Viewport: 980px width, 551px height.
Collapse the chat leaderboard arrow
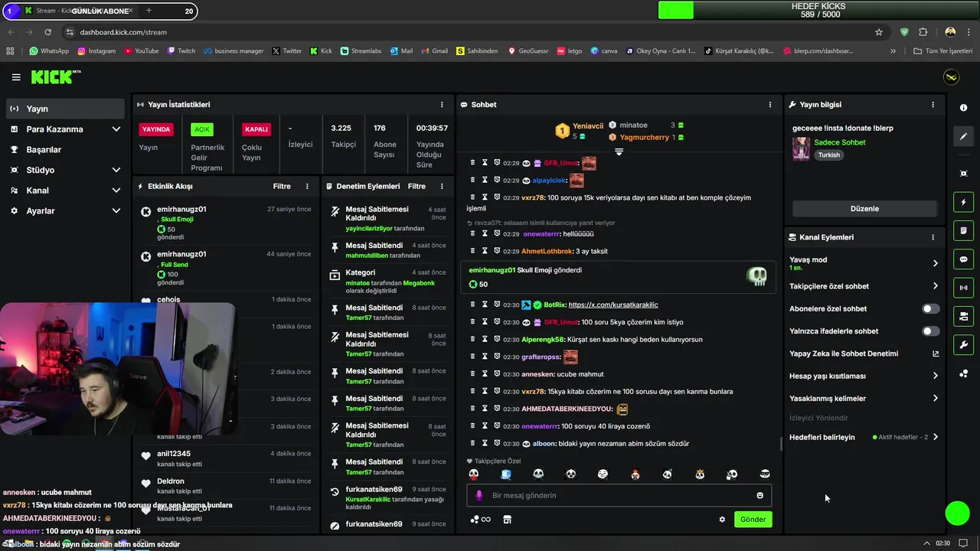click(x=619, y=152)
